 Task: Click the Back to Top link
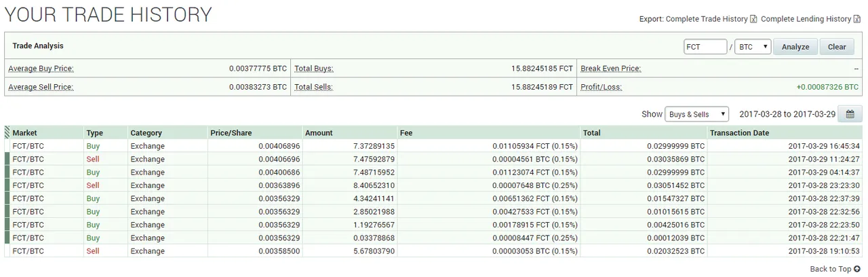(831, 269)
